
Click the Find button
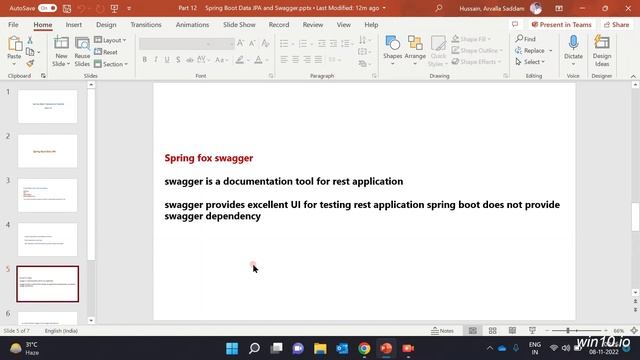(x=525, y=39)
